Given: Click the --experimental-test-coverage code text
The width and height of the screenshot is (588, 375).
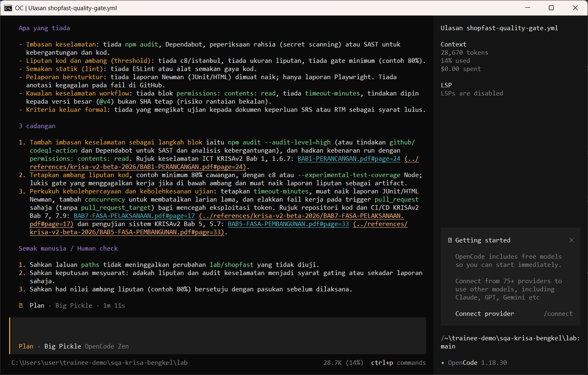Looking at the screenshot, I should point(349,175).
